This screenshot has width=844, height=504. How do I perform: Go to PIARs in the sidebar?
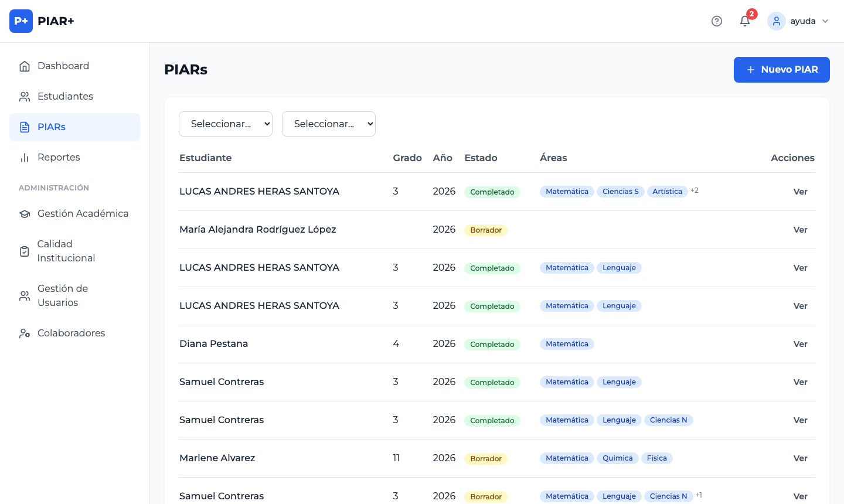pos(52,127)
